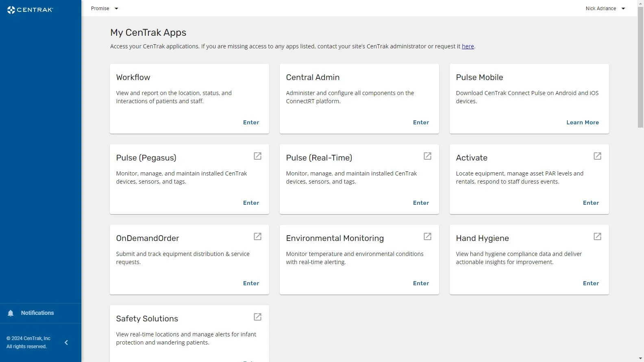Image resolution: width=644 pixels, height=362 pixels.
Task: Open Notifications in the sidebar
Action: [x=41, y=313]
